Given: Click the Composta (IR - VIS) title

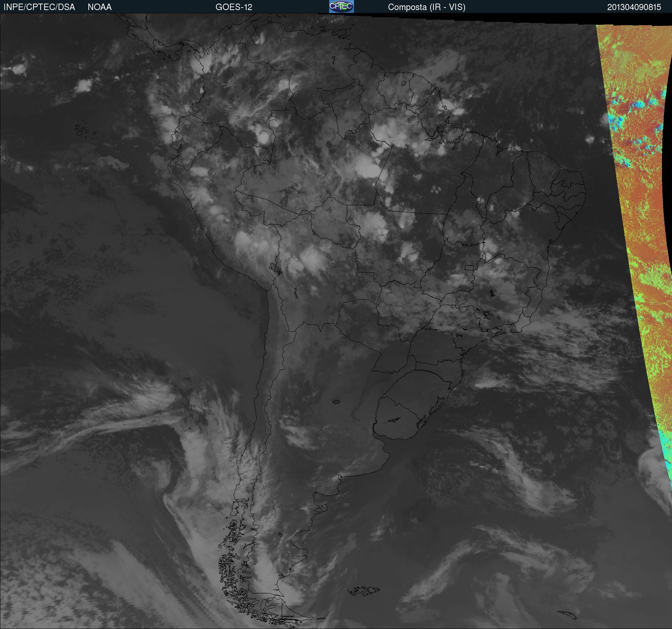Looking at the screenshot, I should [x=427, y=7].
